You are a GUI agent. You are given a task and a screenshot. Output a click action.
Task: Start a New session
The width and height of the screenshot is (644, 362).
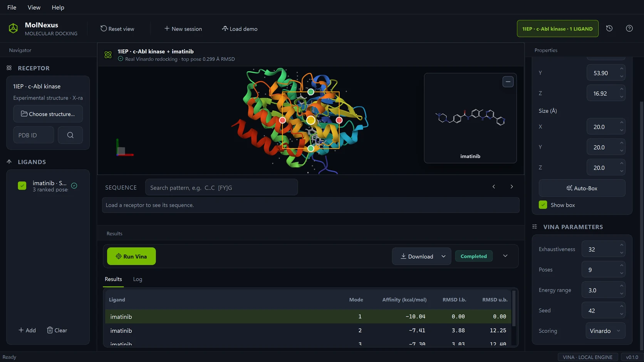coord(183,29)
